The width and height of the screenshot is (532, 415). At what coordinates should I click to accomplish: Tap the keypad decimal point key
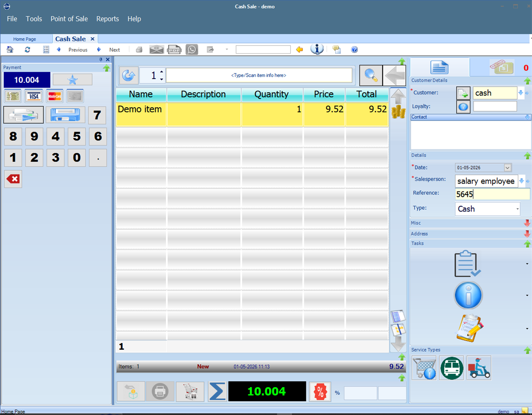tap(98, 157)
